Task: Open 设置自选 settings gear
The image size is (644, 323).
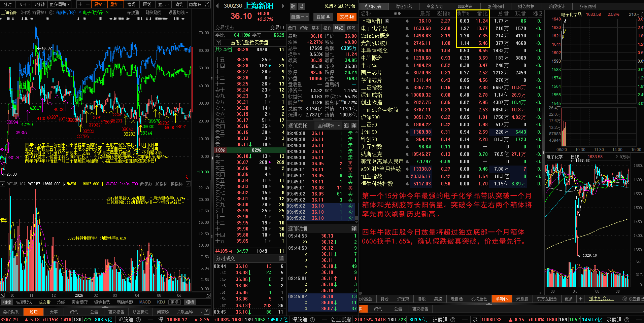Action: 625,299
